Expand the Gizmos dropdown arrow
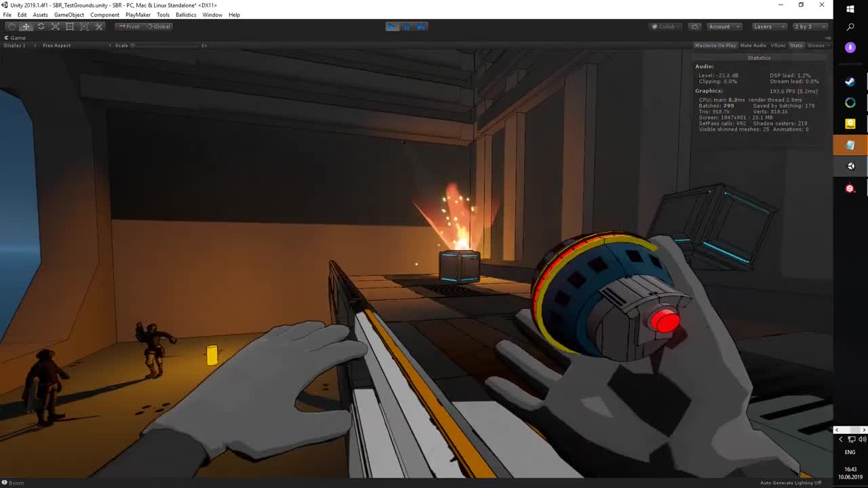 829,45
